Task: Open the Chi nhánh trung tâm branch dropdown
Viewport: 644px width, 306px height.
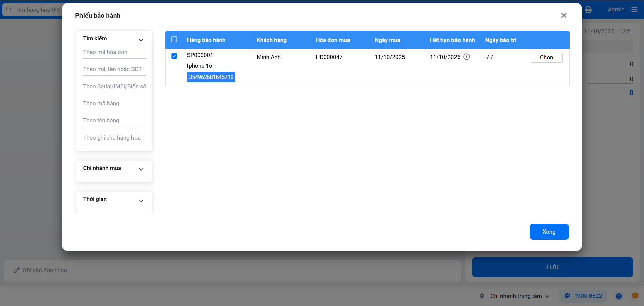Action: click(520, 296)
